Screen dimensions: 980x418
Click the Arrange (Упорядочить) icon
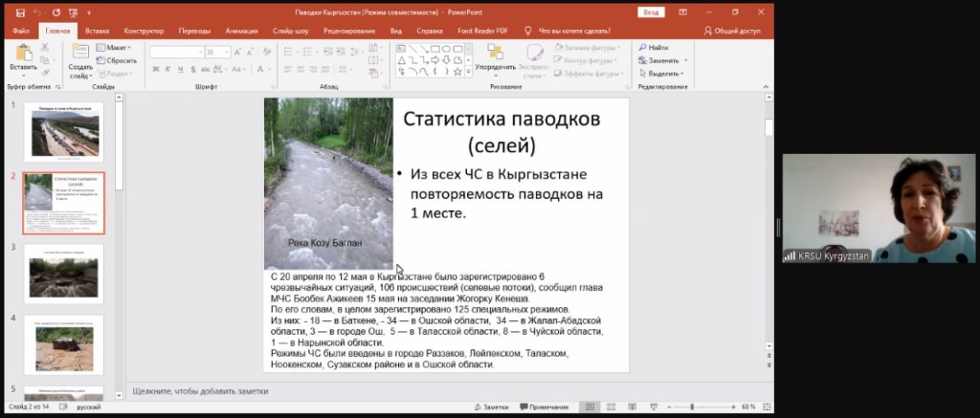pyautogui.click(x=494, y=54)
